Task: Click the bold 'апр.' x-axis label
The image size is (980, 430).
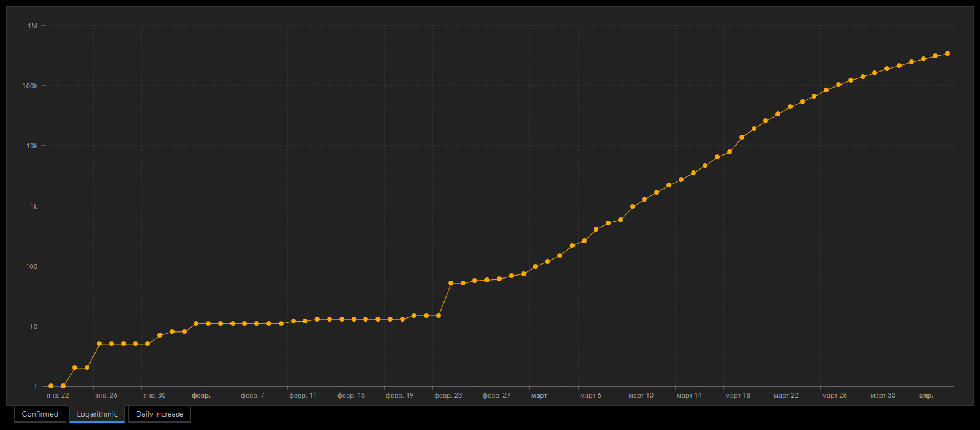Action: tap(926, 396)
